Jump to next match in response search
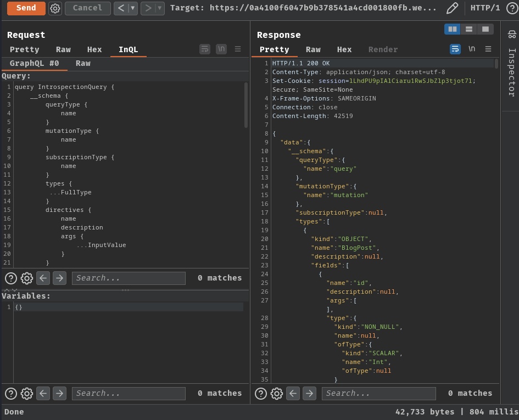The image size is (519, 420). click(310, 394)
